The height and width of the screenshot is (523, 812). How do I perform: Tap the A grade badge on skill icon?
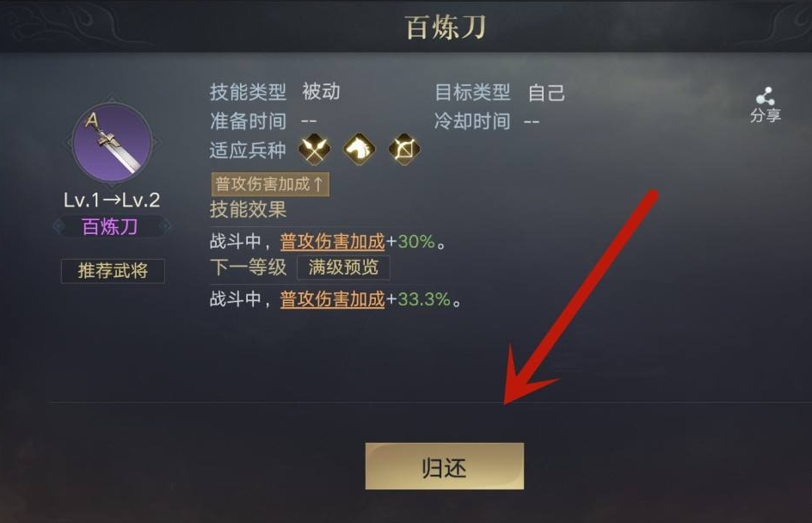(x=92, y=120)
